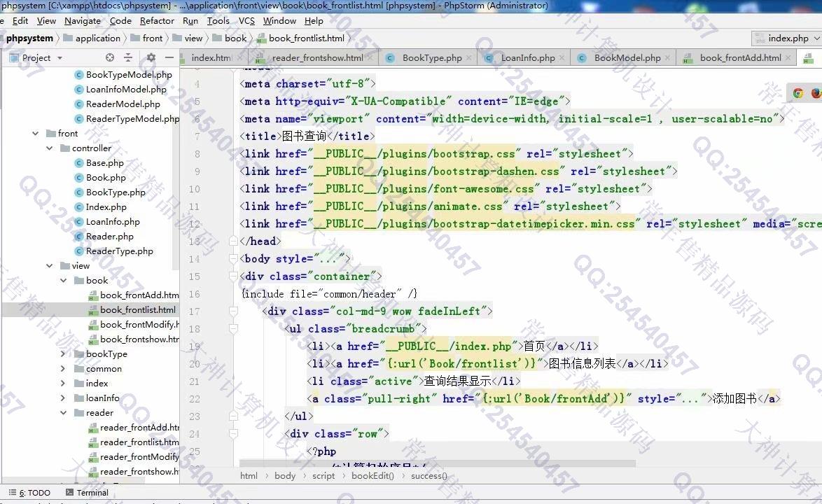Click the Project tool window icon
Image resolution: width=822 pixels, height=504 pixels.
[x=13, y=57]
